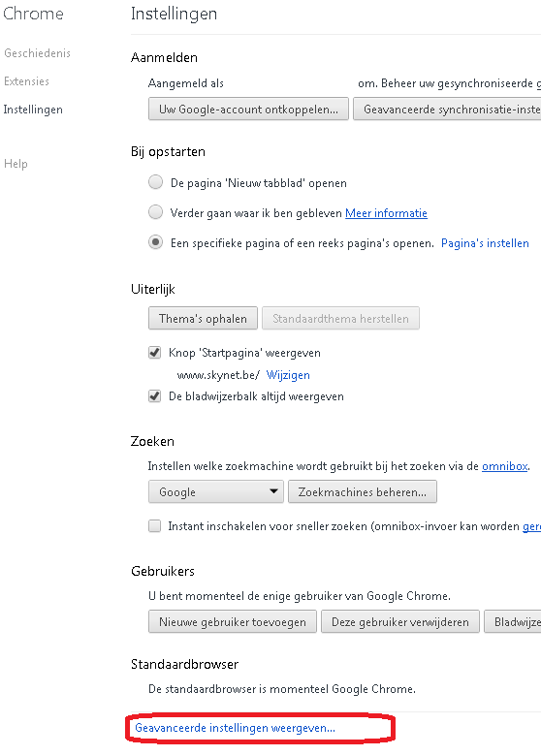Select 'De pagina Nieuw tabblad openen' radio
This screenshot has width=541, height=756.
[x=155, y=182]
